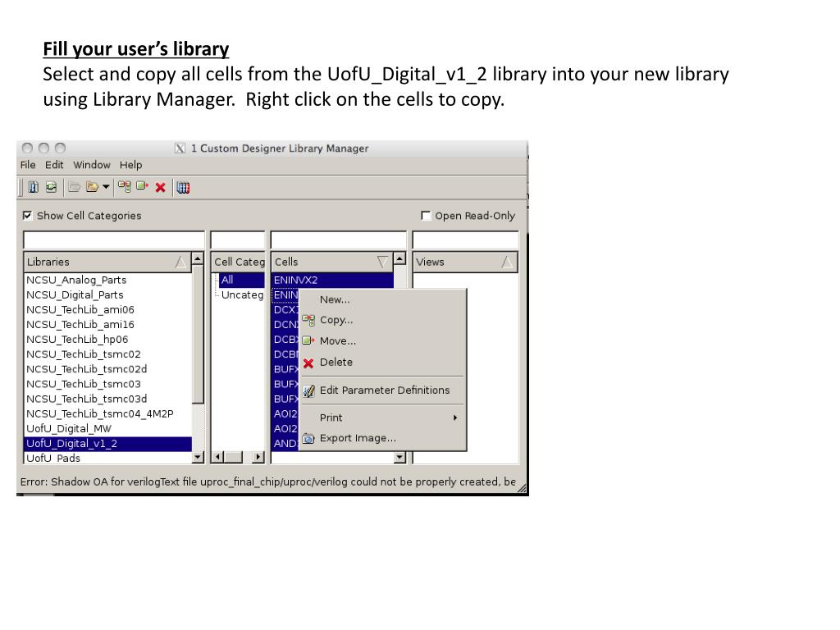Sort using the Views column header triangle
Screen dimensions: 840x630
507,262
